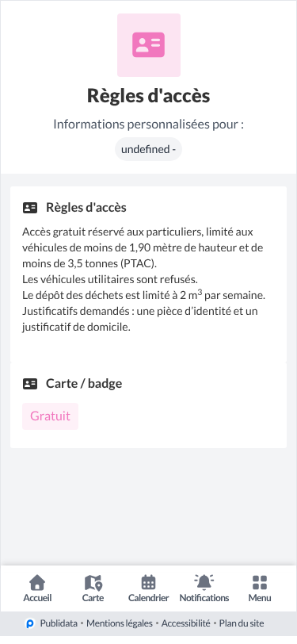Open the Calendrier calendar icon
The width and height of the screenshot is (297, 644).
(x=149, y=582)
